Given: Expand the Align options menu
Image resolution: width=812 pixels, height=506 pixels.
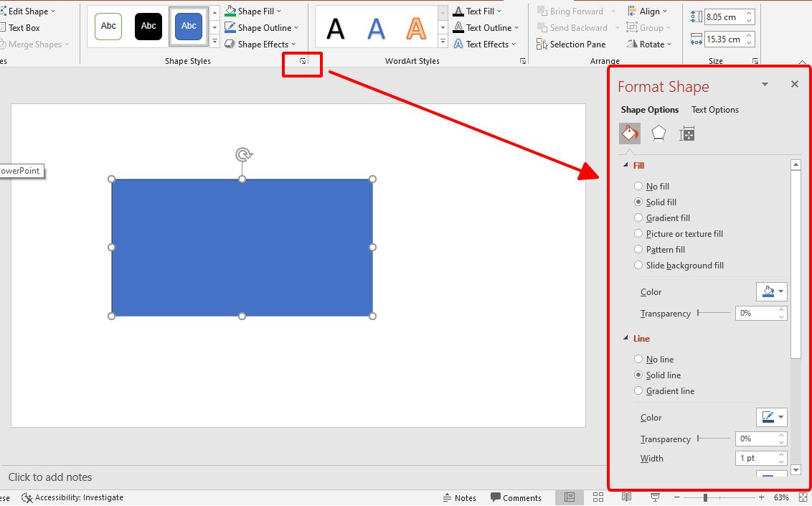Looking at the screenshot, I should (649, 11).
